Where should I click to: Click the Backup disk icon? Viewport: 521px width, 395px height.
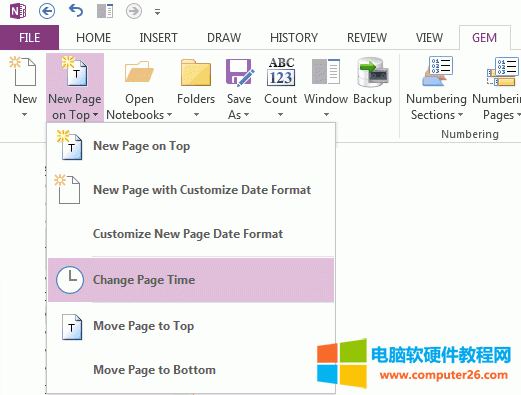[x=373, y=72]
